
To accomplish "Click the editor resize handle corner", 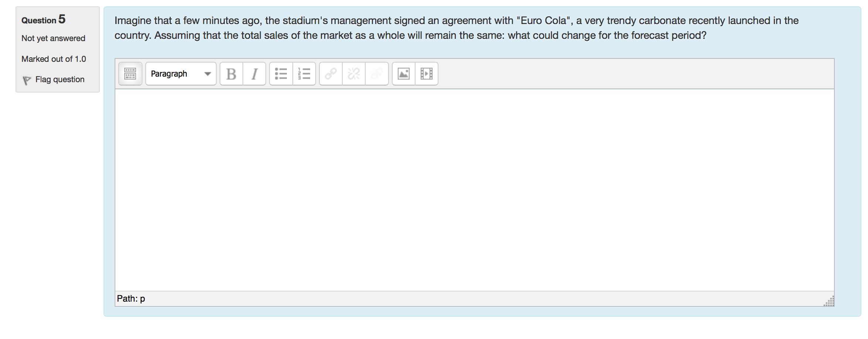I will tap(829, 301).
